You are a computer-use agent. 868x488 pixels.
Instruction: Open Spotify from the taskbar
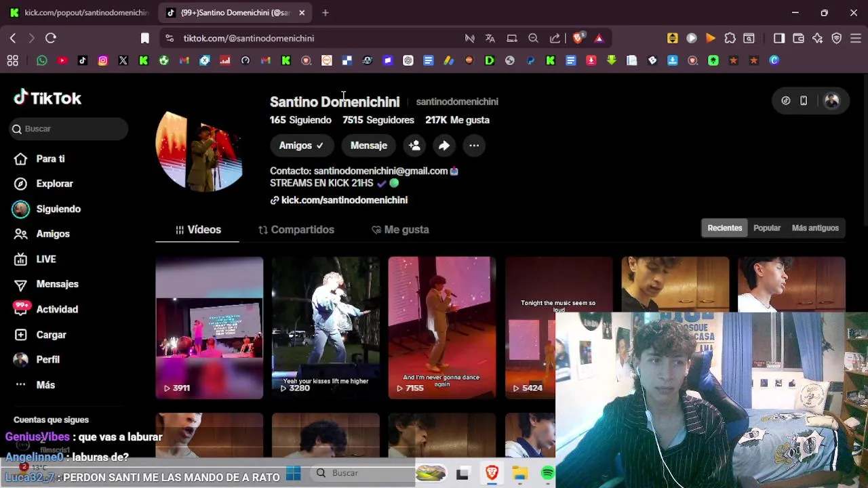pyautogui.click(x=547, y=473)
